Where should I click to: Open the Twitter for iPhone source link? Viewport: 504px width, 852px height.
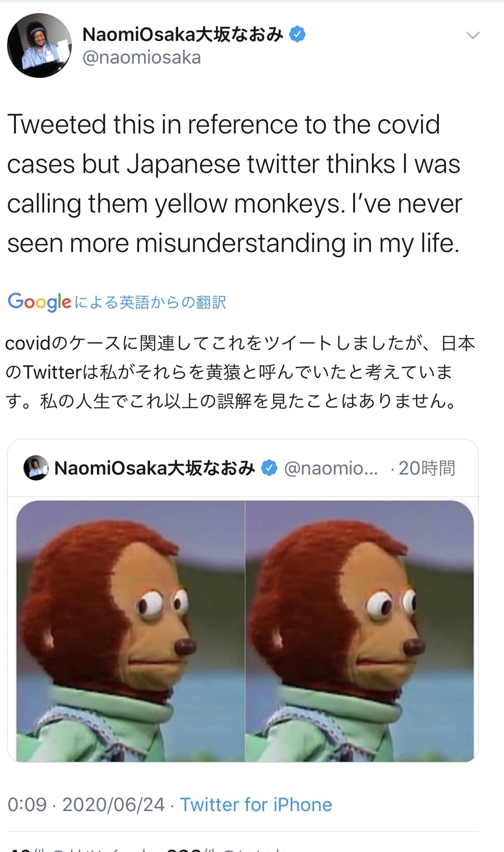pos(256,805)
